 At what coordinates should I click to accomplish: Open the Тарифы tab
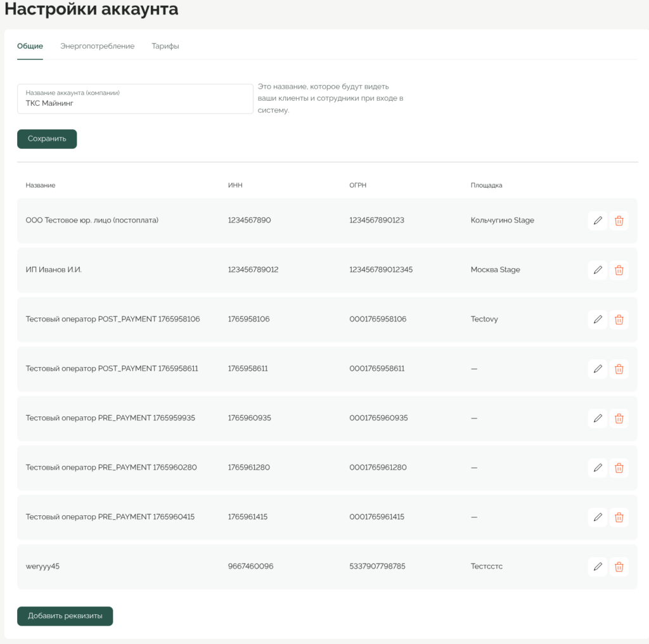[165, 46]
